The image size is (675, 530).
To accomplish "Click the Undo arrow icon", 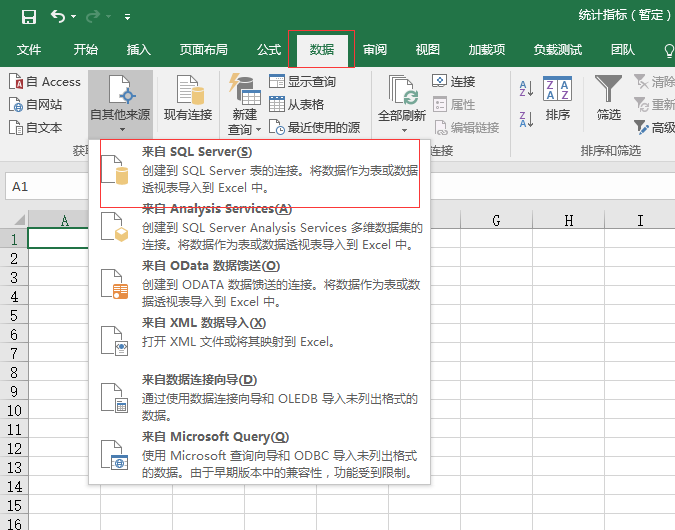I will (x=58, y=16).
